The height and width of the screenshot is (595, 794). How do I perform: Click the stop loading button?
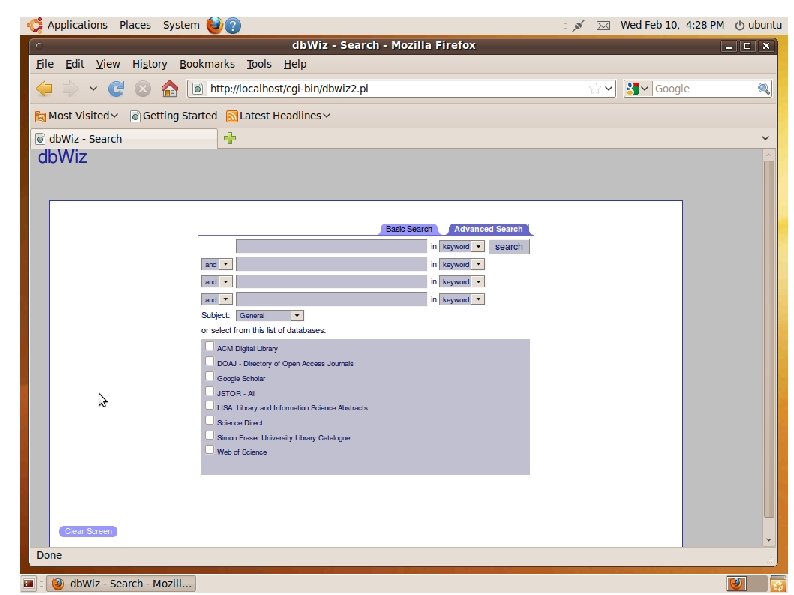pos(143,89)
